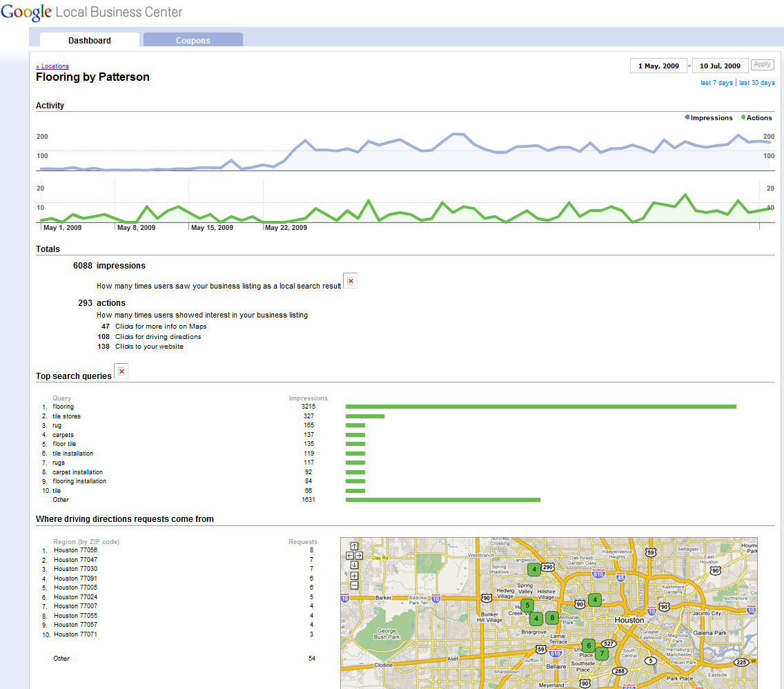Click the '6088 impressions' total

pos(109,266)
